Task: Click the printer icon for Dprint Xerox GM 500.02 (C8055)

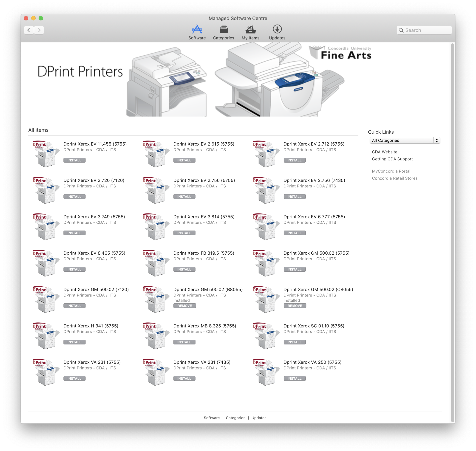Action: (266, 299)
